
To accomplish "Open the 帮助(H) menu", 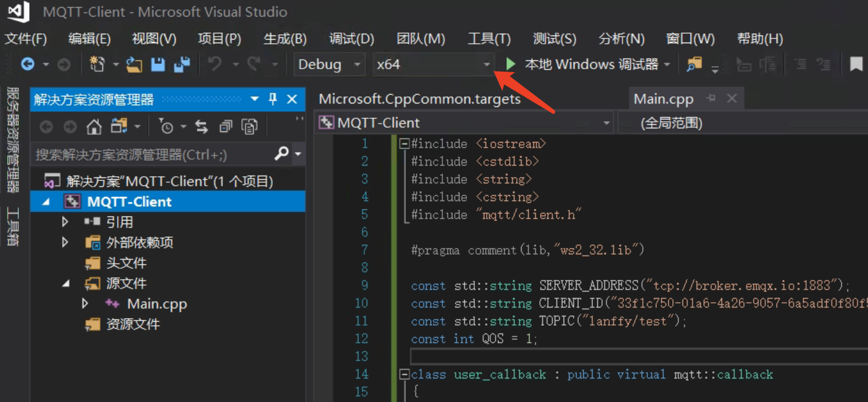I will (760, 39).
